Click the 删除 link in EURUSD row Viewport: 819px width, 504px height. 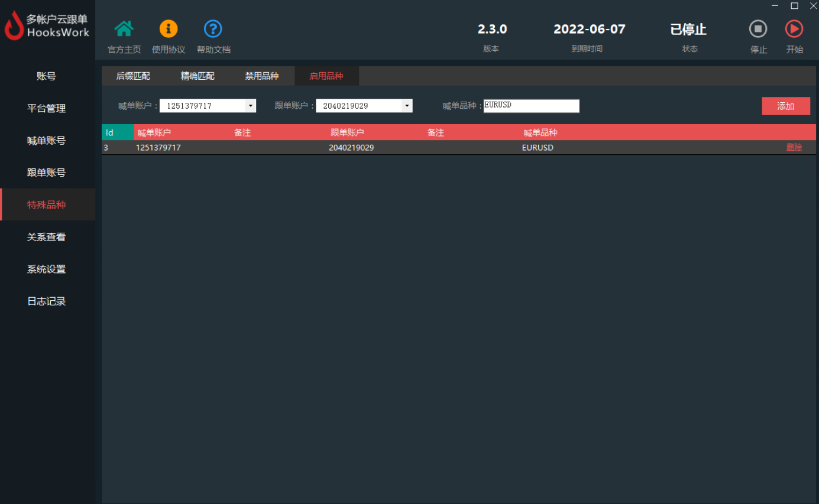794,148
